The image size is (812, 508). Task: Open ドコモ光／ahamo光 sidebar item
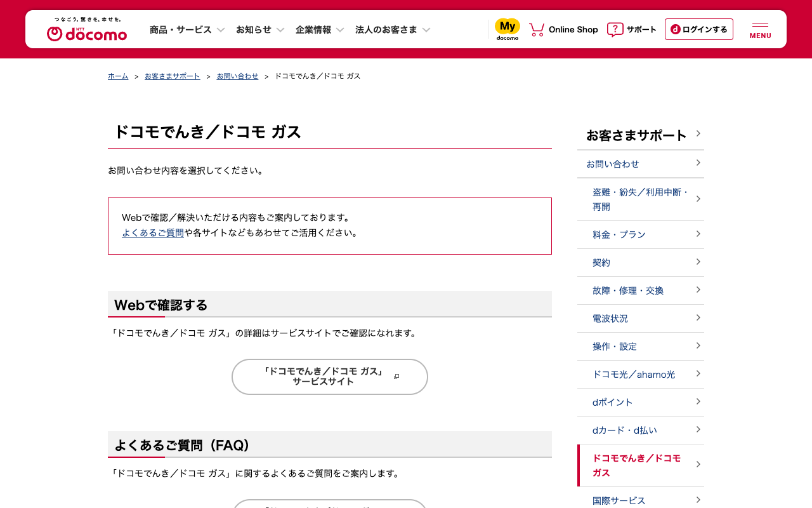pos(634,374)
